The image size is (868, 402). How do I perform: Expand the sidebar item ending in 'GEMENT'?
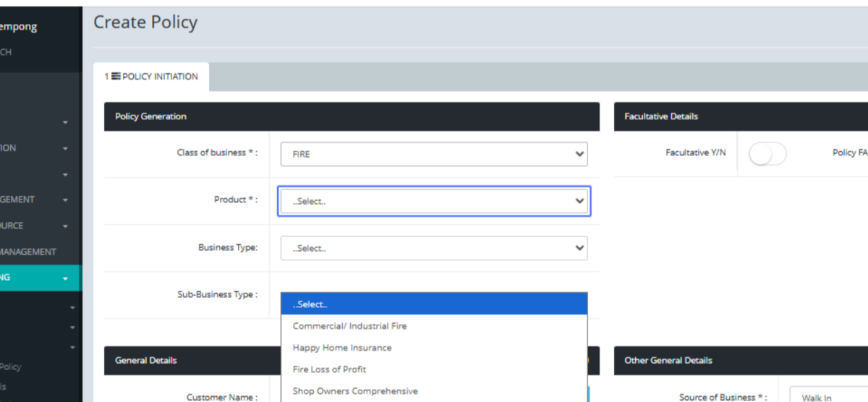[x=65, y=200]
